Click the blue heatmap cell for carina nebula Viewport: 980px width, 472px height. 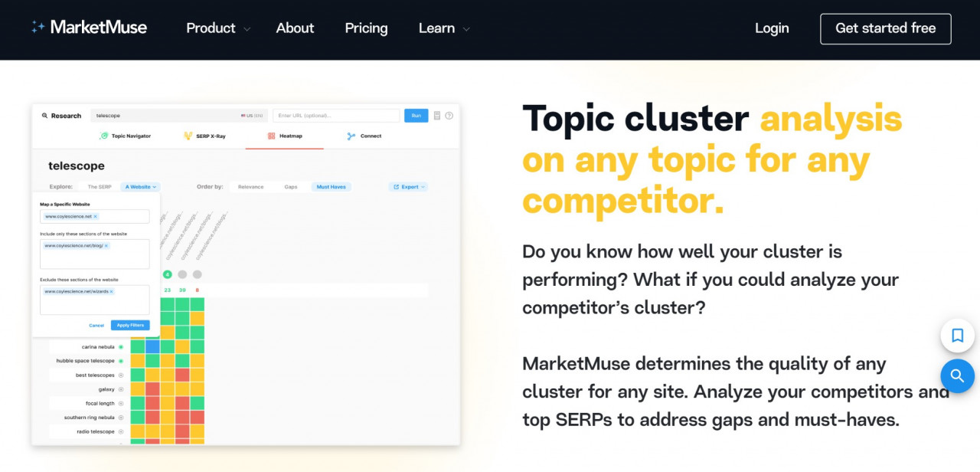click(x=152, y=346)
